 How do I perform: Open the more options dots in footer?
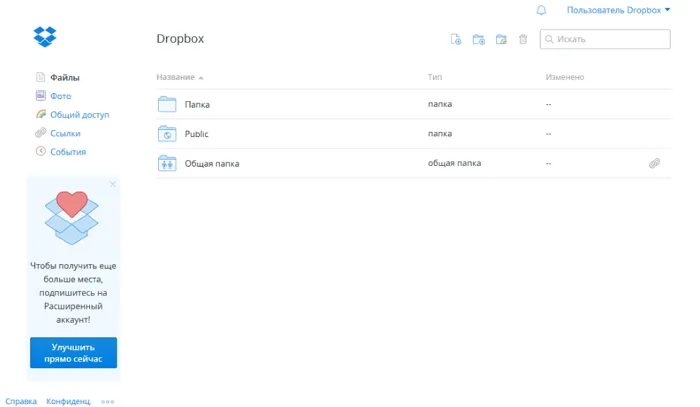point(108,402)
